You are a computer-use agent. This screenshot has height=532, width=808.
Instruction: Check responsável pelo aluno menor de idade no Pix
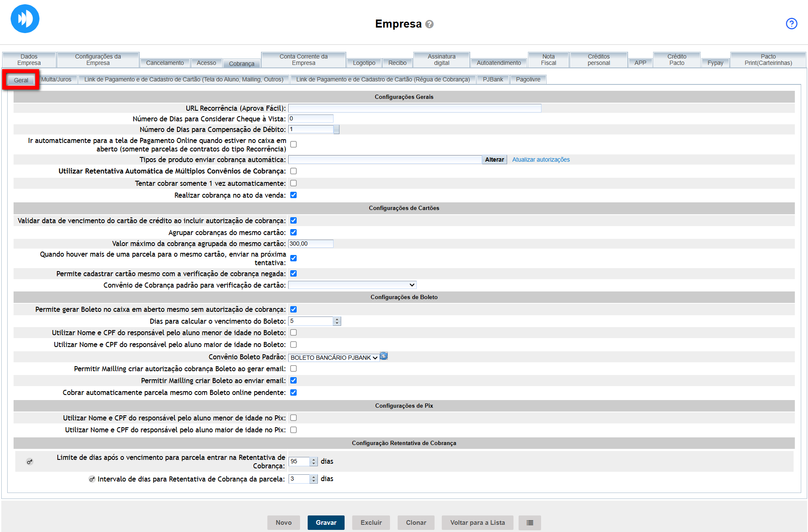pyautogui.click(x=293, y=418)
